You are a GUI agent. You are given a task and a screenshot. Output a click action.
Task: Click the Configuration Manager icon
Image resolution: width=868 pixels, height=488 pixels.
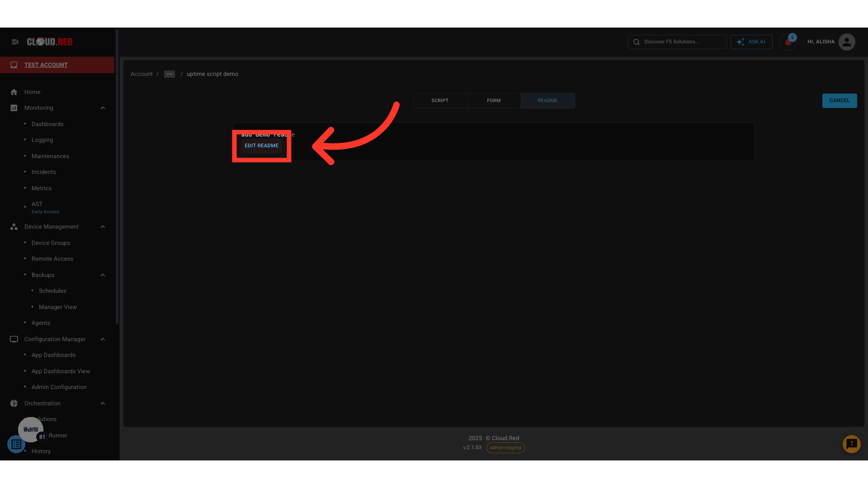[14, 339]
